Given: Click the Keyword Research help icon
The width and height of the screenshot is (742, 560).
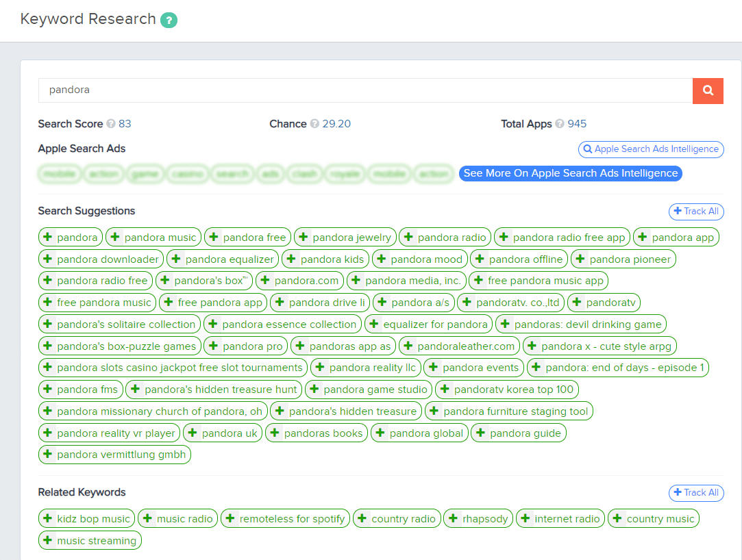Looking at the screenshot, I should coord(169,21).
